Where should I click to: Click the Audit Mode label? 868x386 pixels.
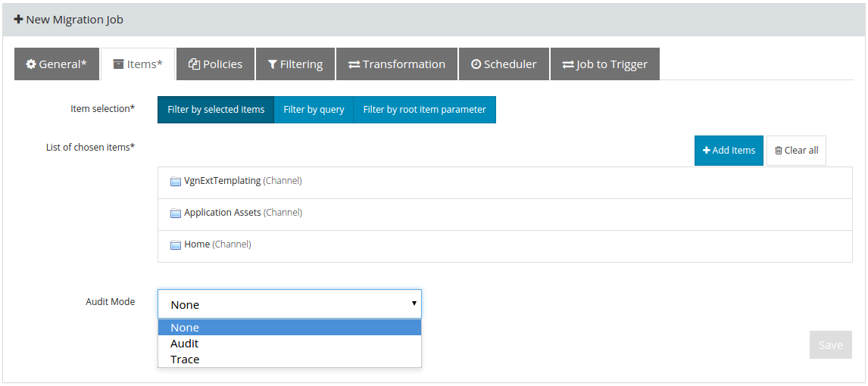[110, 301]
